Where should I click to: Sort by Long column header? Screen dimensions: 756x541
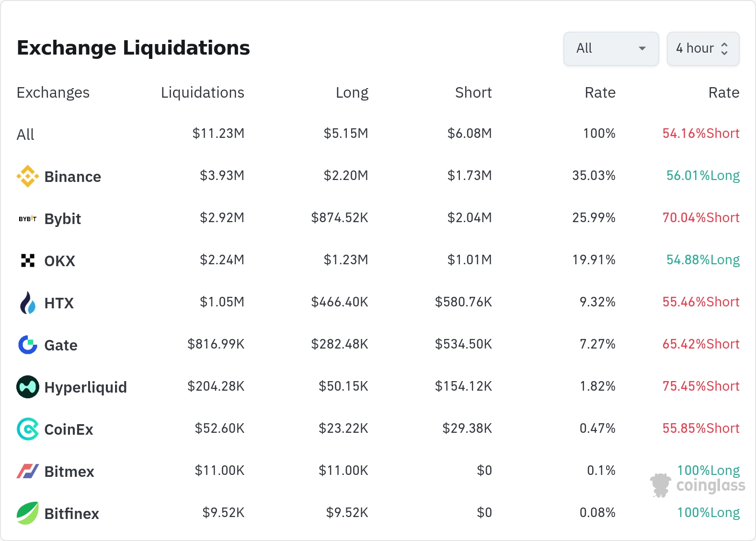point(352,92)
